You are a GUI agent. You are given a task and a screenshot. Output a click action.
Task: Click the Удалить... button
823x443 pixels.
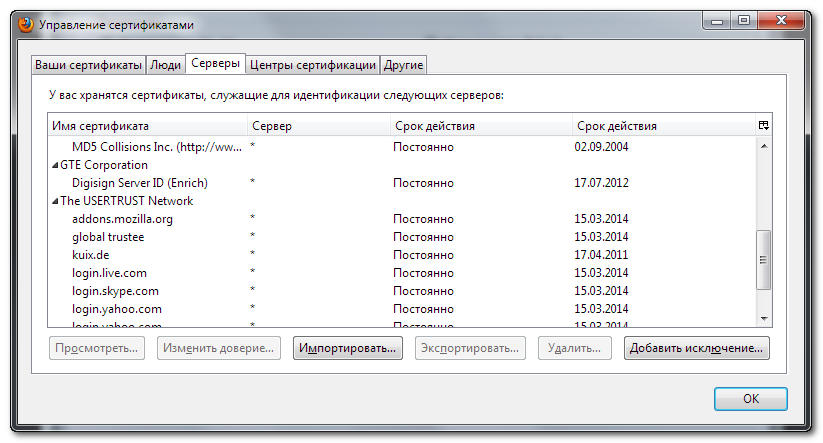(574, 348)
